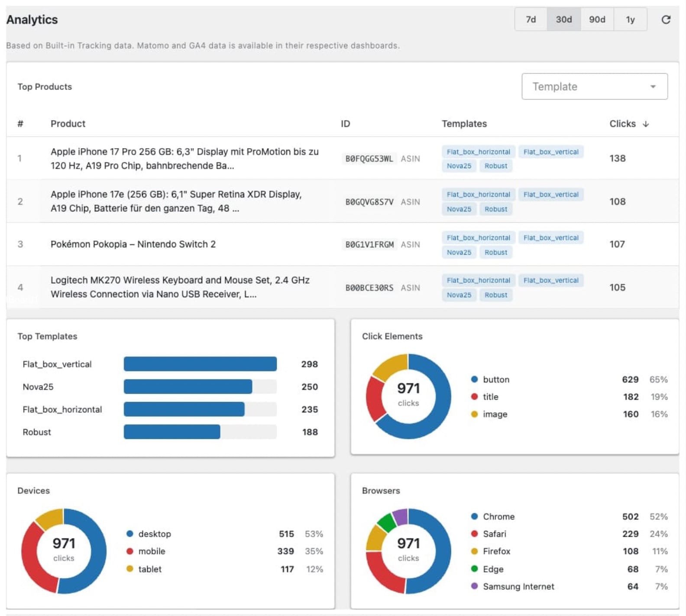Viewport: 686px width, 616px height.
Task: Select the 30d time range tab
Action: pos(563,19)
